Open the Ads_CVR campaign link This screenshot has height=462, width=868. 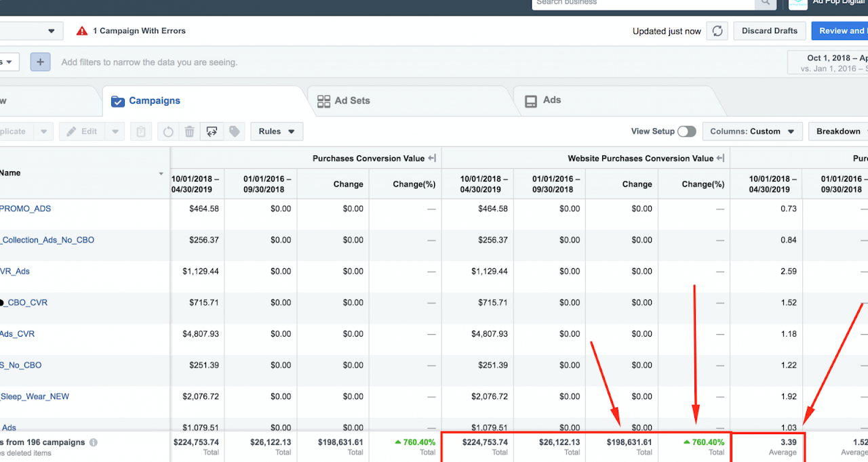click(x=18, y=334)
